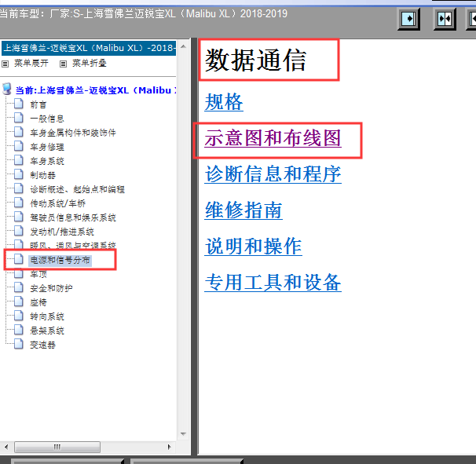Screen dimensions: 476x464
Task: Click the sidebar vertical scrollbar down arrow
Action: [x=183, y=434]
